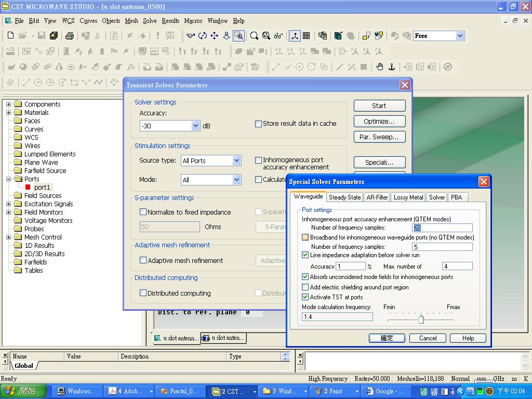Click the Optimize... button
532x399 pixels.
[x=379, y=121]
